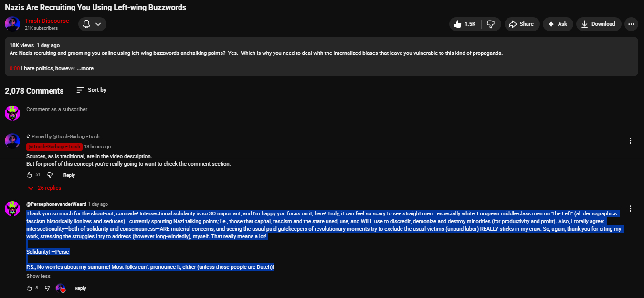Like PersephonevanderWaard's comment
The width and height of the screenshot is (644, 298).
pos(30,288)
